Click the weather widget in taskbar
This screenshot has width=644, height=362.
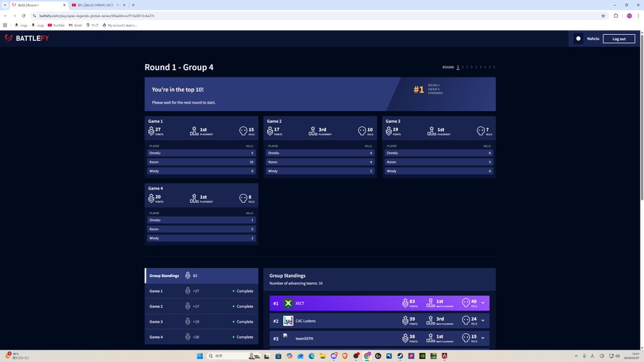(x=16, y=356)
